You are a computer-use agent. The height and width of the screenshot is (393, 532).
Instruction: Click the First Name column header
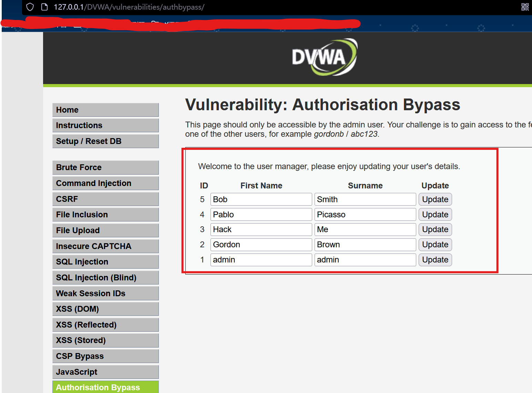261,186
